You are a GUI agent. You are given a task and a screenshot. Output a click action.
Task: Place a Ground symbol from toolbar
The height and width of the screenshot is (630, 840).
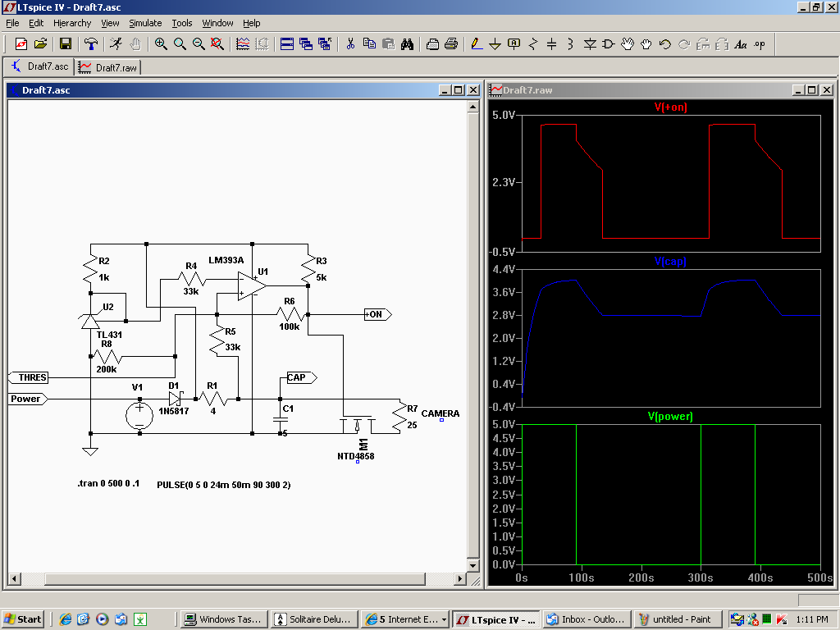pyautogui.click(x=495, y=44)
